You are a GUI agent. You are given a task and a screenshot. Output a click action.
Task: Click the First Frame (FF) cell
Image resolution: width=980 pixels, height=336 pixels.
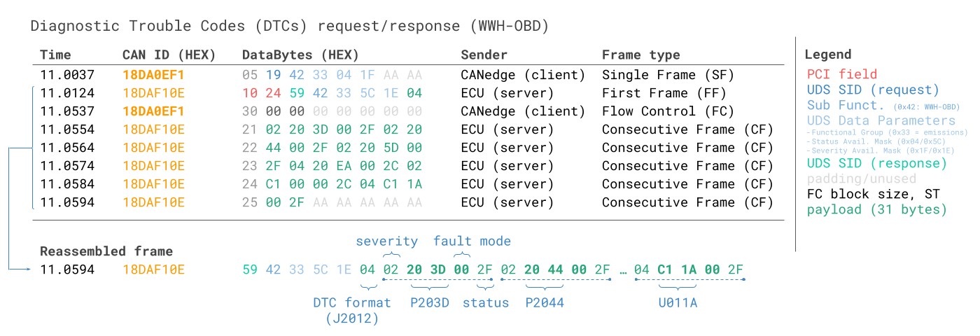(664, 93)
